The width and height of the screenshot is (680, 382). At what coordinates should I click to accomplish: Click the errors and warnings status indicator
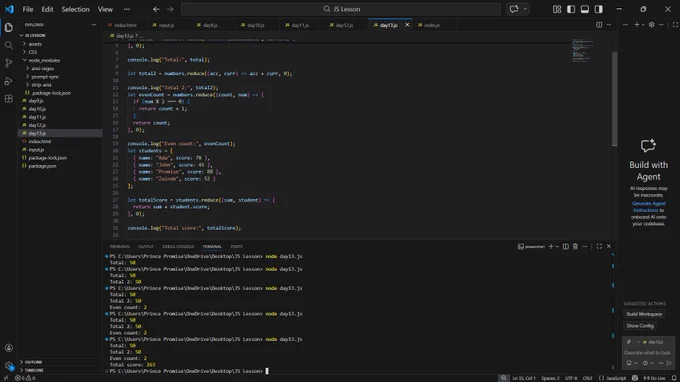(x=25, y=378)
